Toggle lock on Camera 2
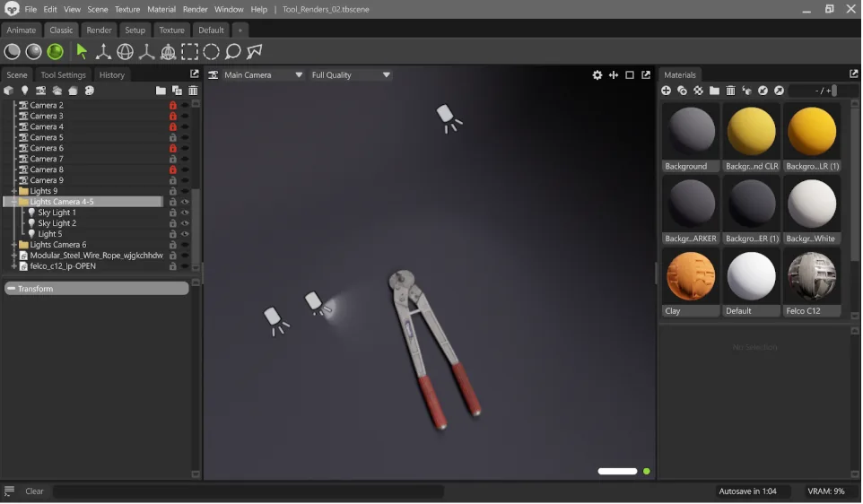This screenshot has height=504, width=863. [173, 105]
